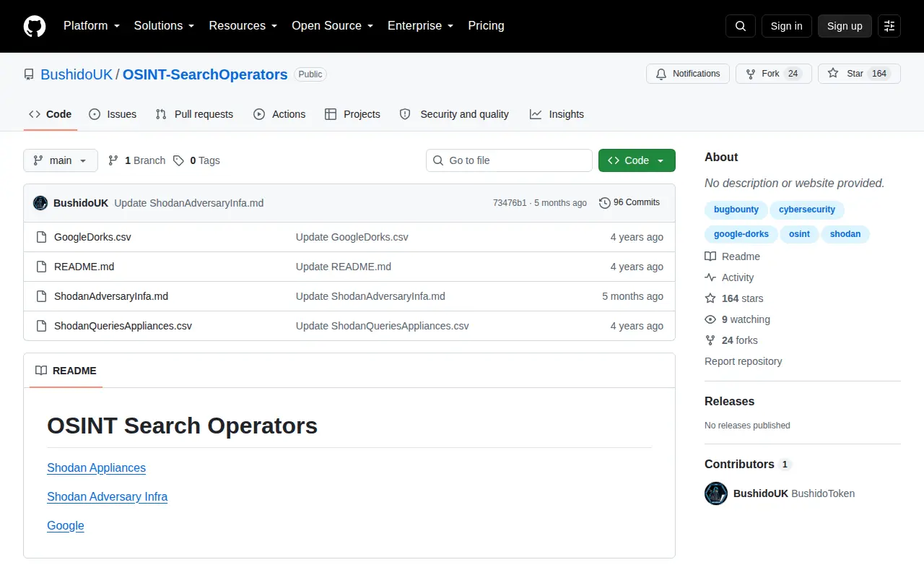Switch to the Projects tab
The width and height of the screenshot is (924, 578).
point(352,114)
